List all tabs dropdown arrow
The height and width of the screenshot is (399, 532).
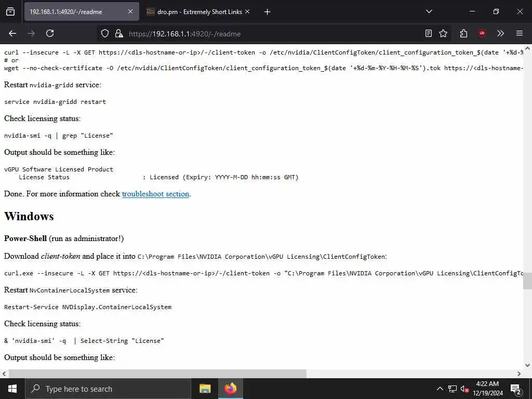pos(429,11)
